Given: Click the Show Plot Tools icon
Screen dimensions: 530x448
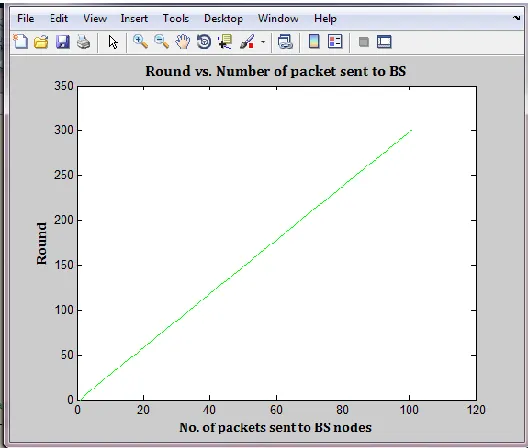Looking at the screenshot, I should tap(384, 42).
